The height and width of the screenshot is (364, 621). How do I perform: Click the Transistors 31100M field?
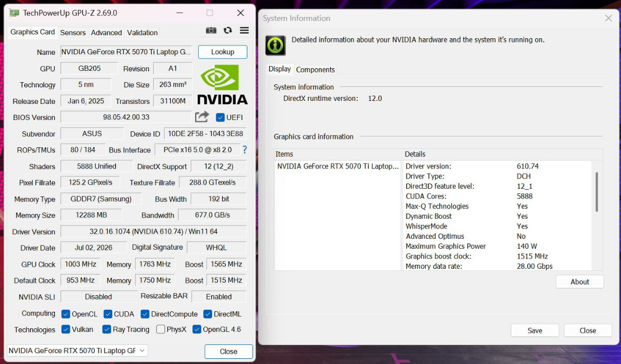point(174,101)
